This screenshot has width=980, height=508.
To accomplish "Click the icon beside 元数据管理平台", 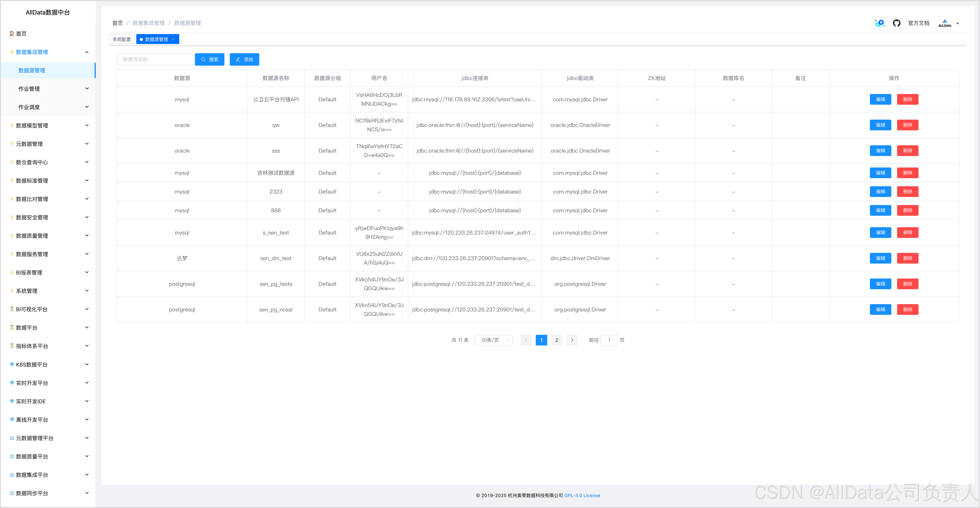I will click(12, 438).
